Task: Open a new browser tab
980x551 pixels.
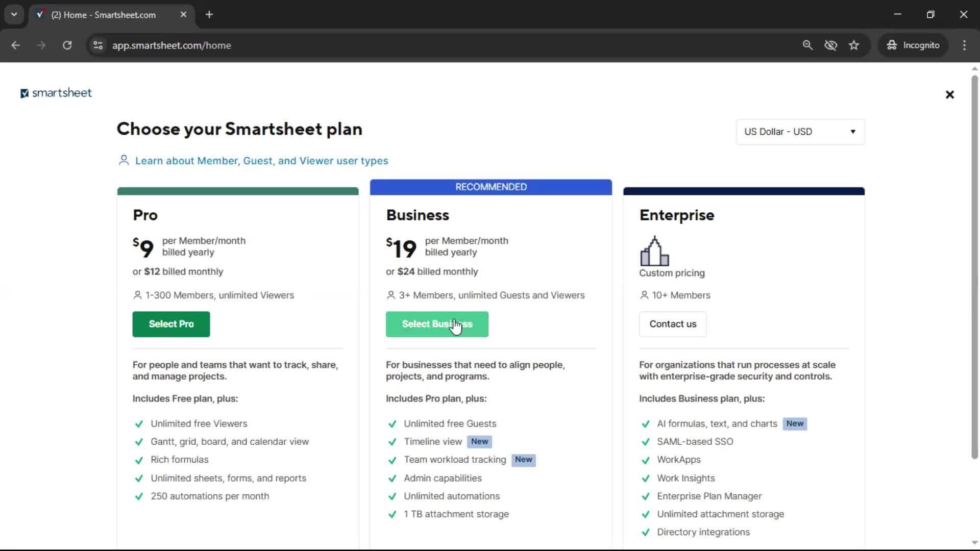Action: tap(209, 14)
